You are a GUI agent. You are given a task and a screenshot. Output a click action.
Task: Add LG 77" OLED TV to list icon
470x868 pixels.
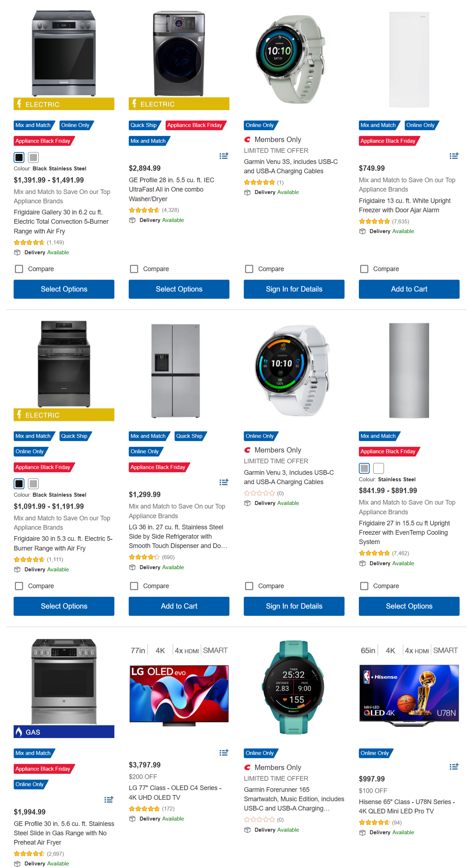[x=224, y=752]
